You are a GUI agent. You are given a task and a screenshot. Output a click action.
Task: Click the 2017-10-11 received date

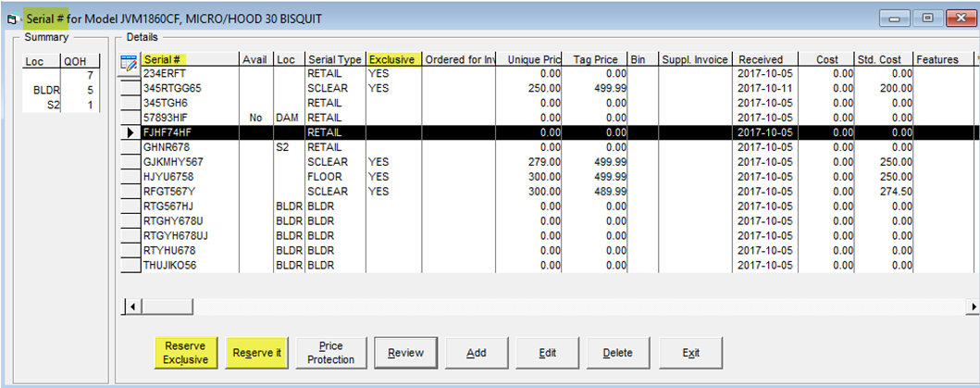tap(765, 88)
